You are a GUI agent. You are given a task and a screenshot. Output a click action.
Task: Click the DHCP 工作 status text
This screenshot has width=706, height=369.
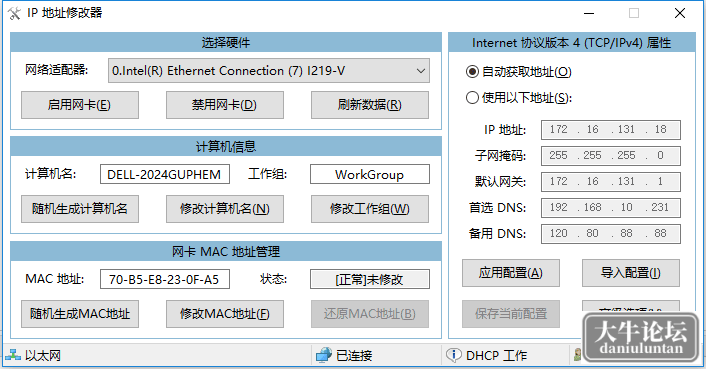[x=496, y=356]
